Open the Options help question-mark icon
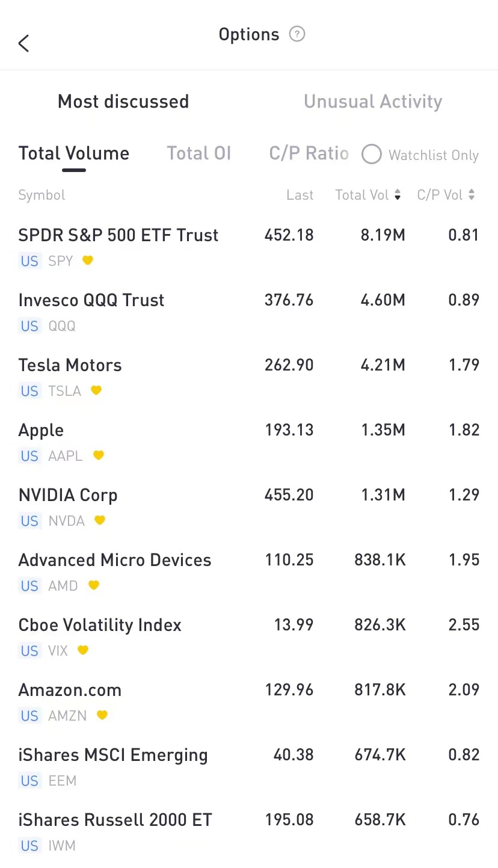 pyautogui.click(x=297, y=34)
